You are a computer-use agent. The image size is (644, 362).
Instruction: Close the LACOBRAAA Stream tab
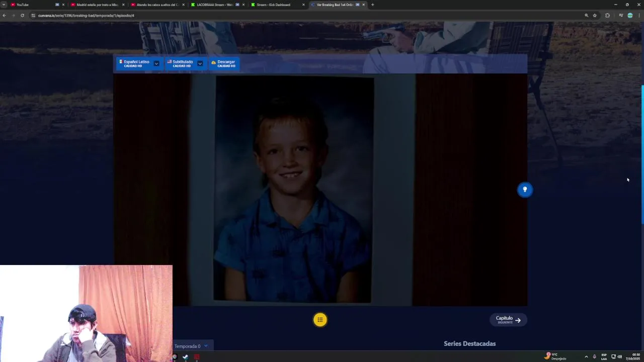click(x=244, y=5)
